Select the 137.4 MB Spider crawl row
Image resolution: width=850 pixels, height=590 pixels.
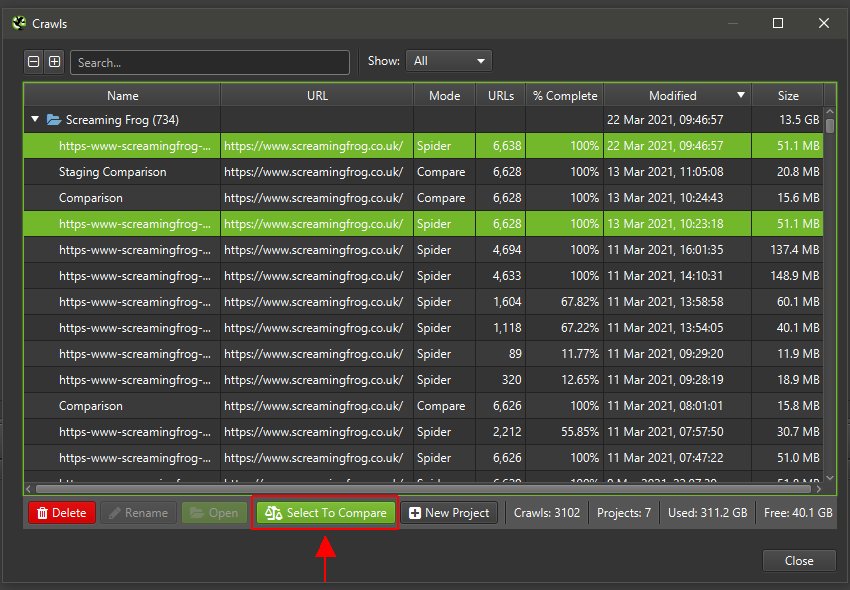pyautogui.click(x=300, y=250)
